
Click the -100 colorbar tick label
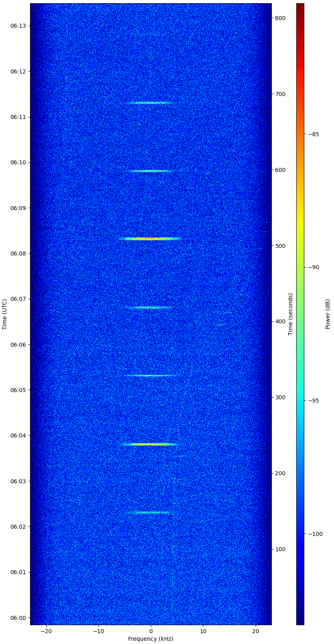[314, 534]
